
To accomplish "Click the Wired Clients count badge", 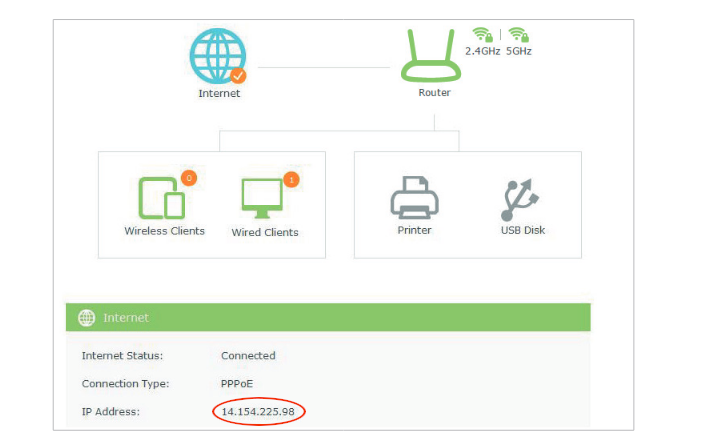I will (291, 180).
